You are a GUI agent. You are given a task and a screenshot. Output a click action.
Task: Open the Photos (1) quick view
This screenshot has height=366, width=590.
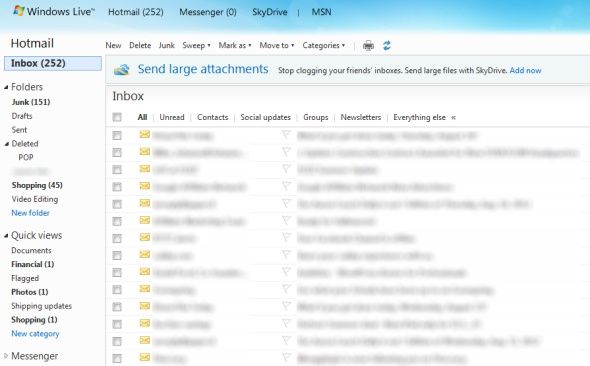tap(30, 292)
